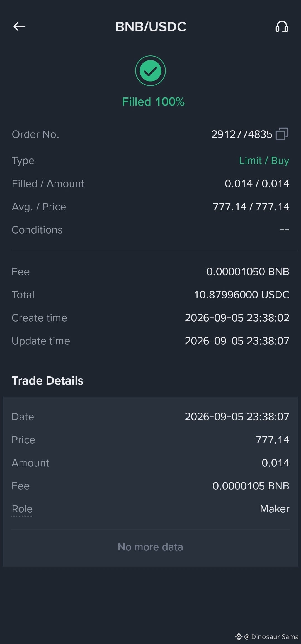This screenshot has height=644, width=301.
Task: Tap the Limit / Buy type value
Action: (x=264, y=161)
